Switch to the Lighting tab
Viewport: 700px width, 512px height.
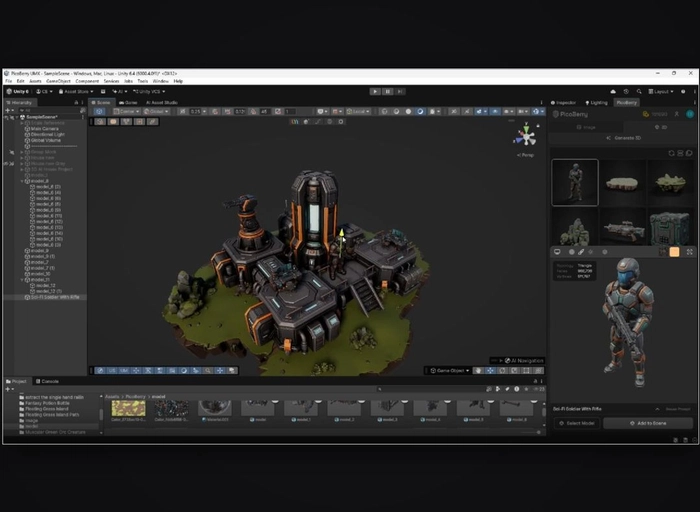(596, 103)
